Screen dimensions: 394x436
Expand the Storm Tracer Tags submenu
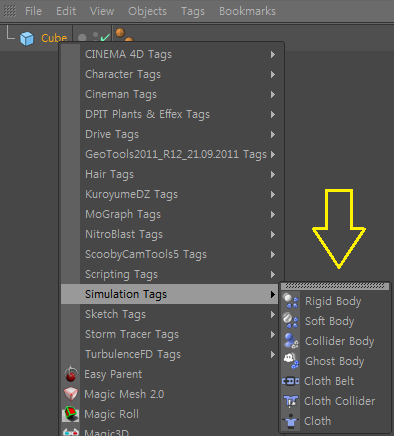coord(170,334)
